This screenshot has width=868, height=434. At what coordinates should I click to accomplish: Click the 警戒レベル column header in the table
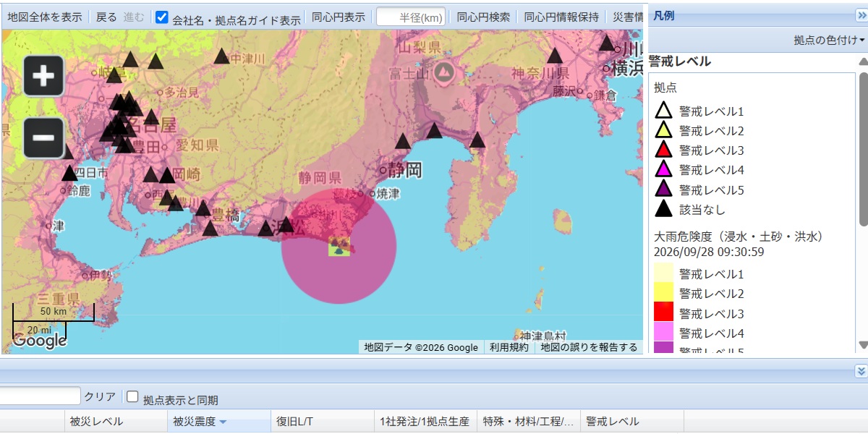tap(632, 422)
